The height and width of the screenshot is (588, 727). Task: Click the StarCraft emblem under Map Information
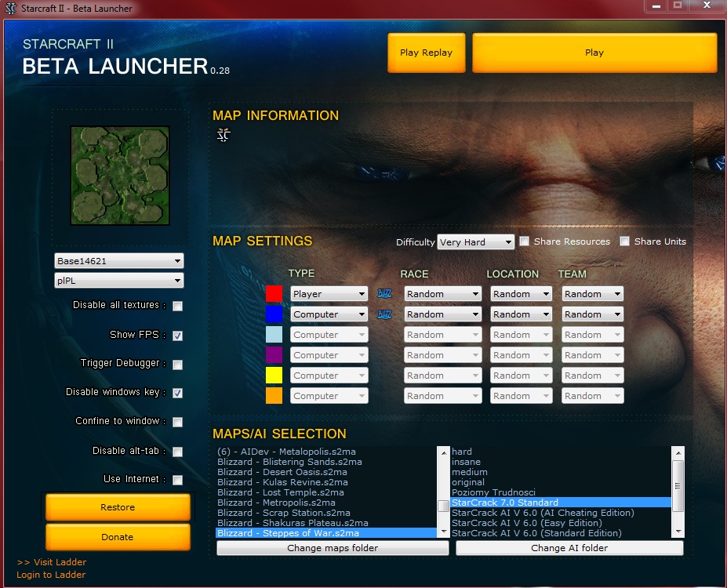[224, 135]
